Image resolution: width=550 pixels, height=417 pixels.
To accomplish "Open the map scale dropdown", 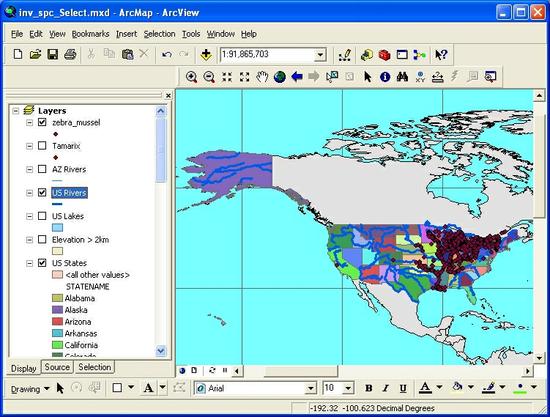I will pyautogui.click(x=320, y=55).
